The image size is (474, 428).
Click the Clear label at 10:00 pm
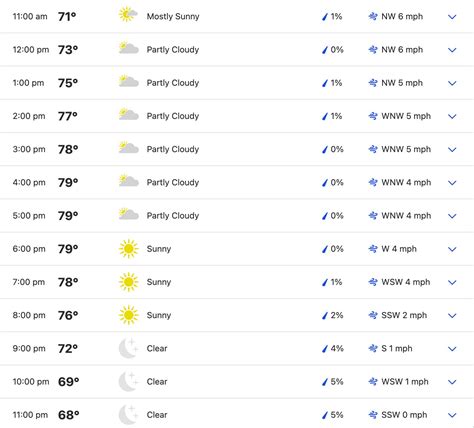pyautogui.click(x=157, y=381)
